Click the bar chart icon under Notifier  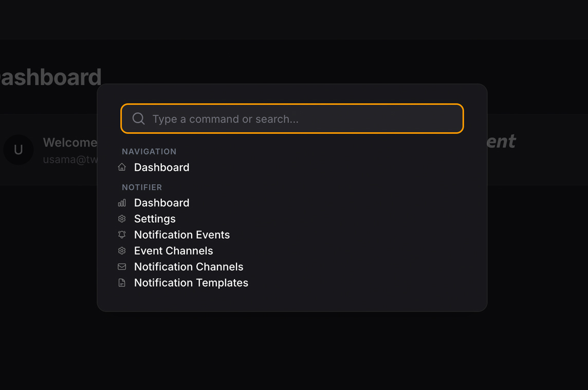[x=122, y=203]
